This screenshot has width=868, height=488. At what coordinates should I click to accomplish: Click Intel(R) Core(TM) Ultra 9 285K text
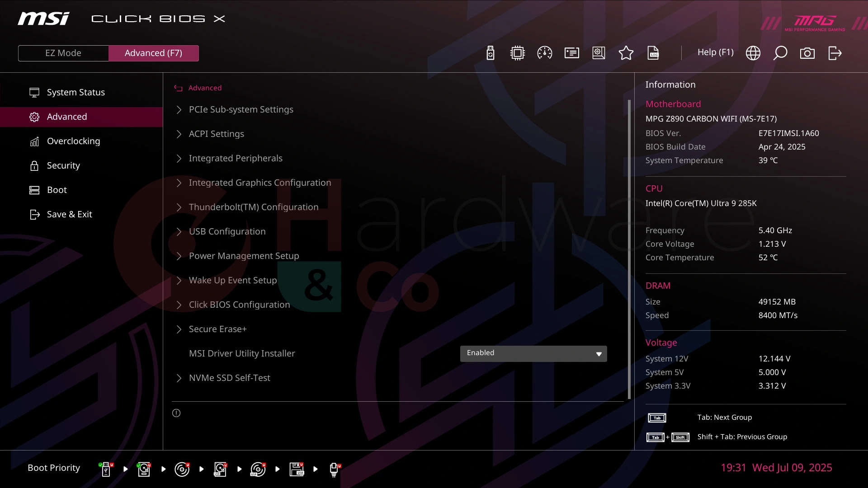coord(701,203)
